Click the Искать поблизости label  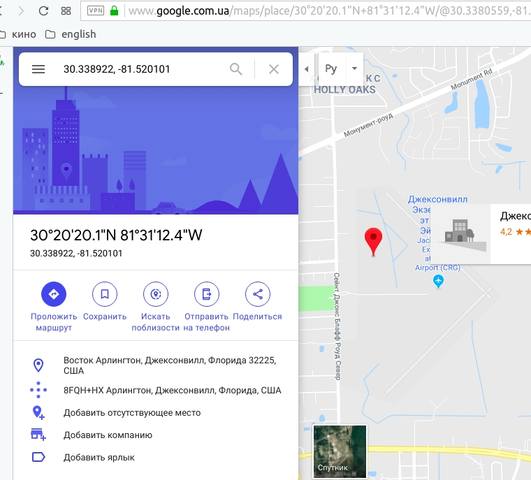tap(155, 322)
